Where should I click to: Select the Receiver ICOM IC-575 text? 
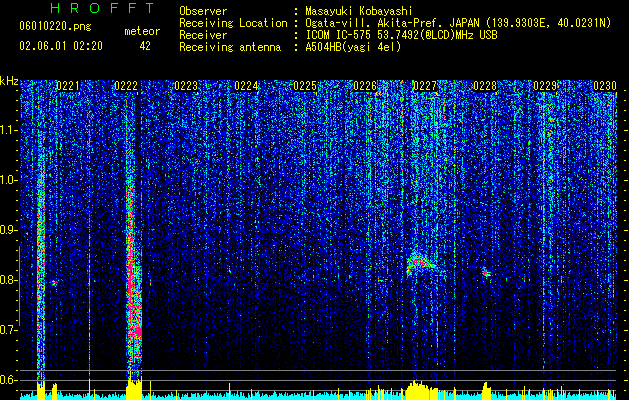[x=401, y=35]
